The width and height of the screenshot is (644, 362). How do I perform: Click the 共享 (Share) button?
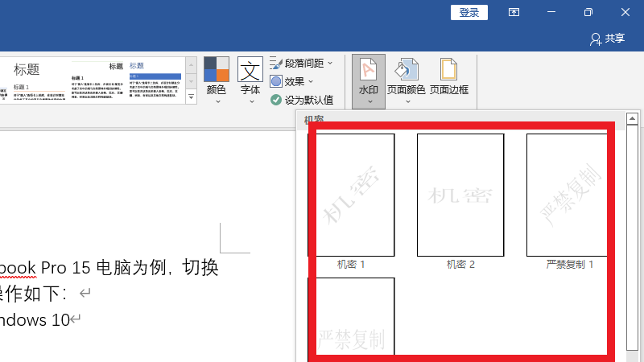(x=607, y=38)
